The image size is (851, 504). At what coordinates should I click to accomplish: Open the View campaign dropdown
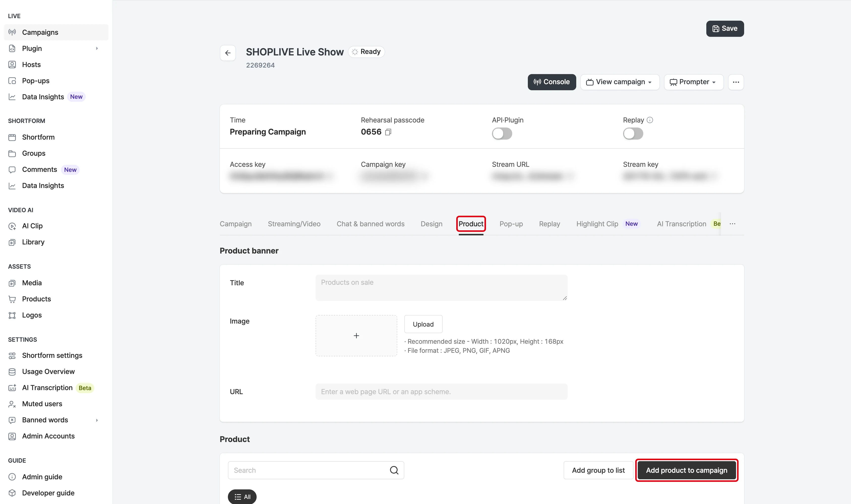pos(620,82)
